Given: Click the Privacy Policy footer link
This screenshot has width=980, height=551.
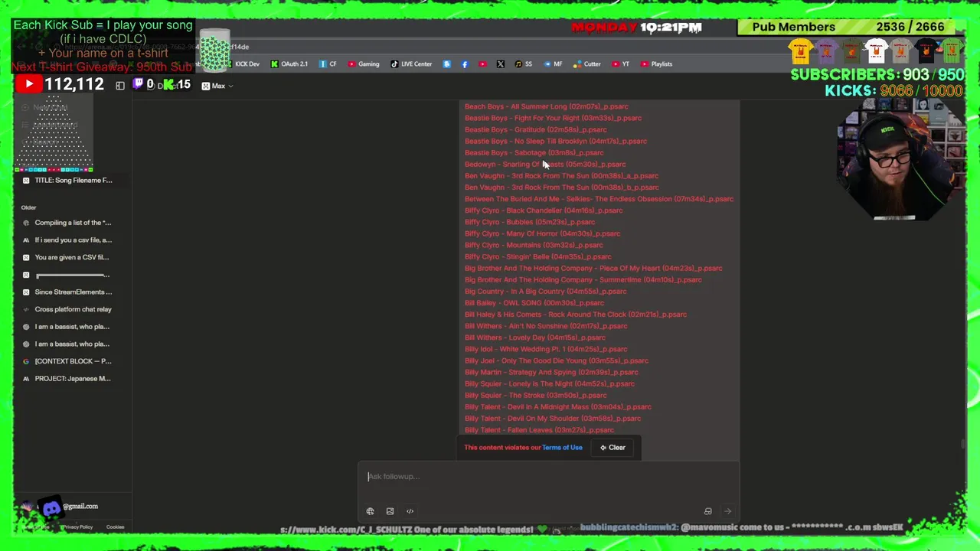Looking at the screenshot, I should click(77, 527).
